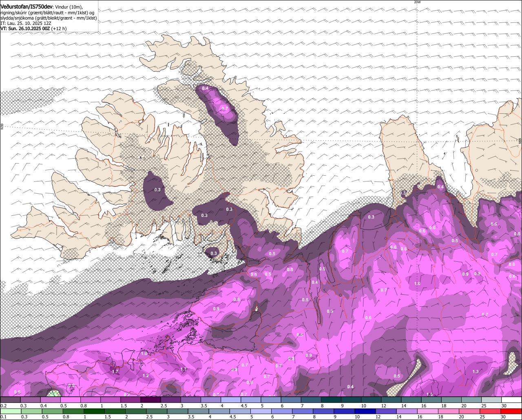Select upper color bar swatch above 1.5
The height and width of the screenshot is (420, 522).
tap(130, 400)
